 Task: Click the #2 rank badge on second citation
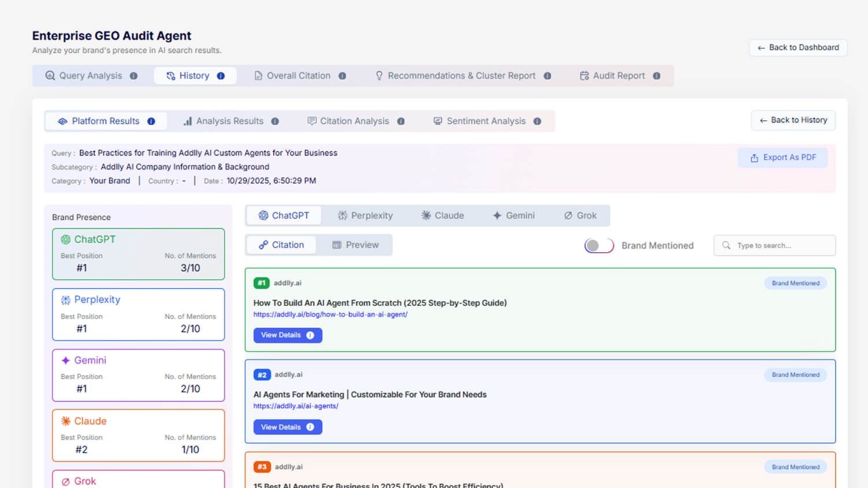click(262, 375)
